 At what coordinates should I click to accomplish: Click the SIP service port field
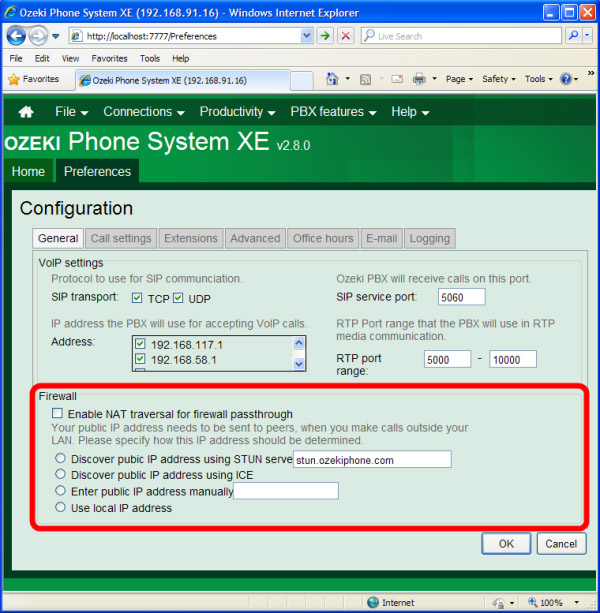(x=462, y=297)
